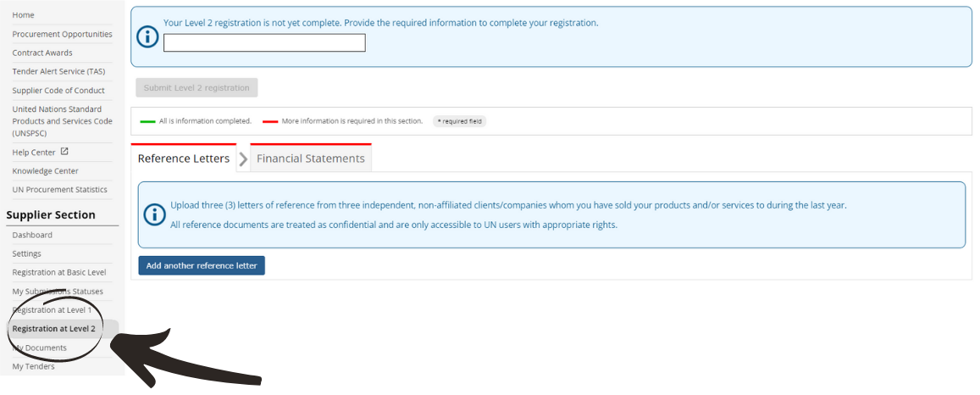Select the Reference Letters tab
Image resolution: width=980 pixels, height=395 pixels.
(x=184, y=159)
